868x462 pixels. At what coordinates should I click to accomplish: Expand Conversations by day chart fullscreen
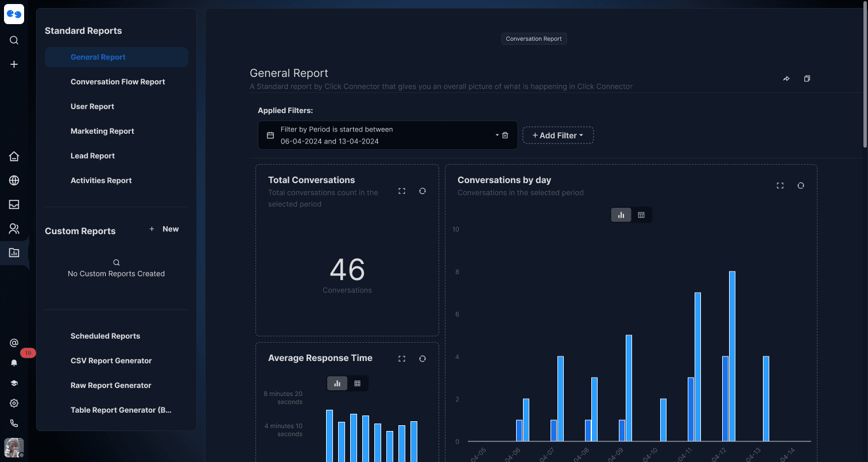(x=780, y=185)
